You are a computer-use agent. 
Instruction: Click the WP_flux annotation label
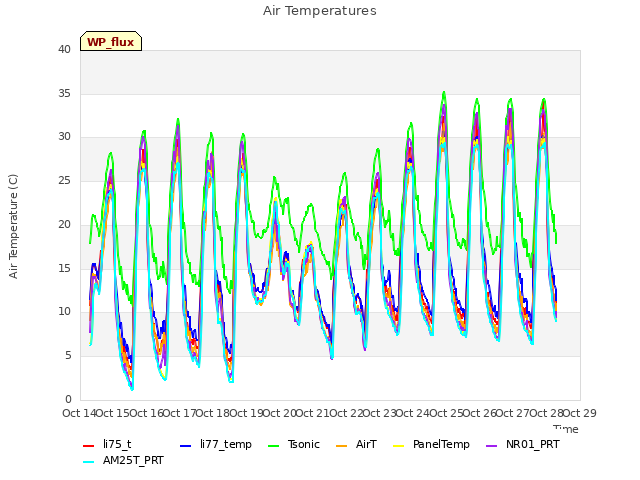(111, 42)
